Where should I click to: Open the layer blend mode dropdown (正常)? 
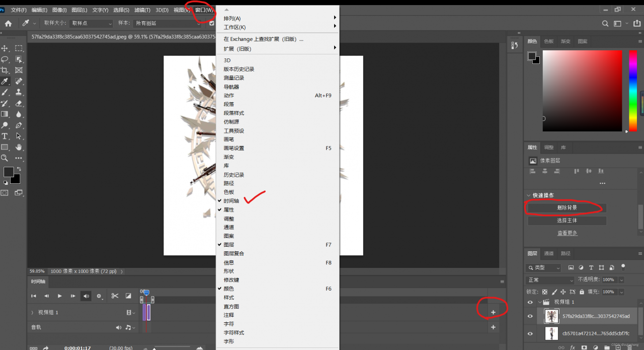coord(550,280)
